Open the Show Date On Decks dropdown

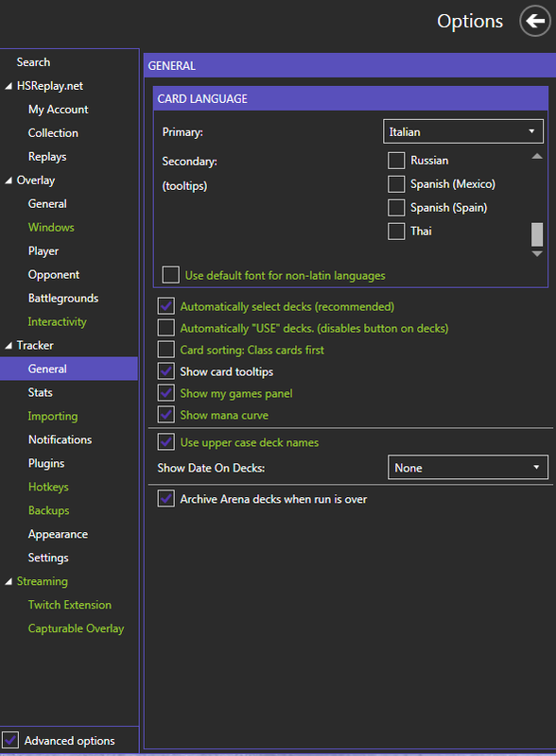[x=468, y=467]
